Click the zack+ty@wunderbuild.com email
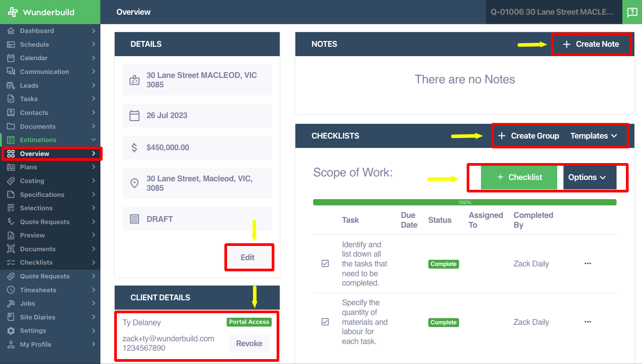 pos(168,339)
